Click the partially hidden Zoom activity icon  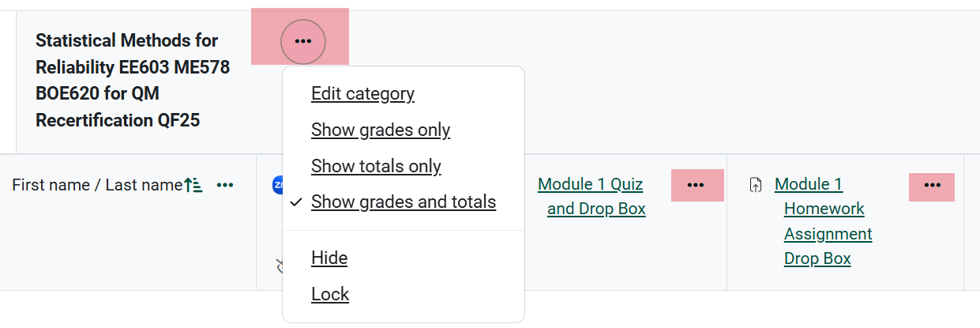(x=277, y=185)
